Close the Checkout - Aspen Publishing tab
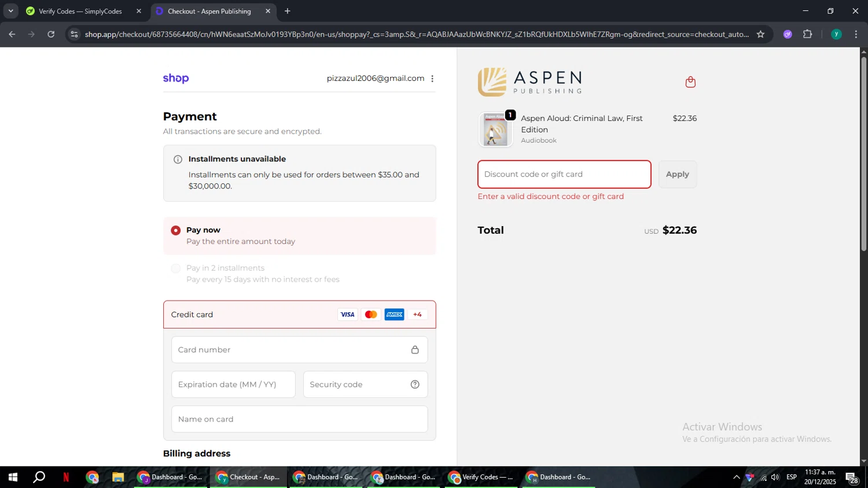The image size is (868, 488). (268, 11)
